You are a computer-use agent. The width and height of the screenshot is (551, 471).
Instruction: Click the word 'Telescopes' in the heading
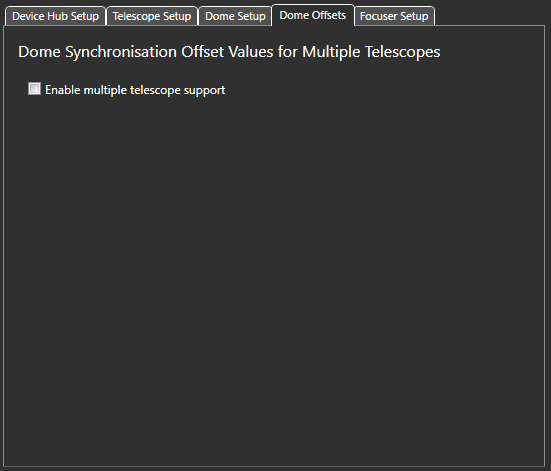click(402, 52)
